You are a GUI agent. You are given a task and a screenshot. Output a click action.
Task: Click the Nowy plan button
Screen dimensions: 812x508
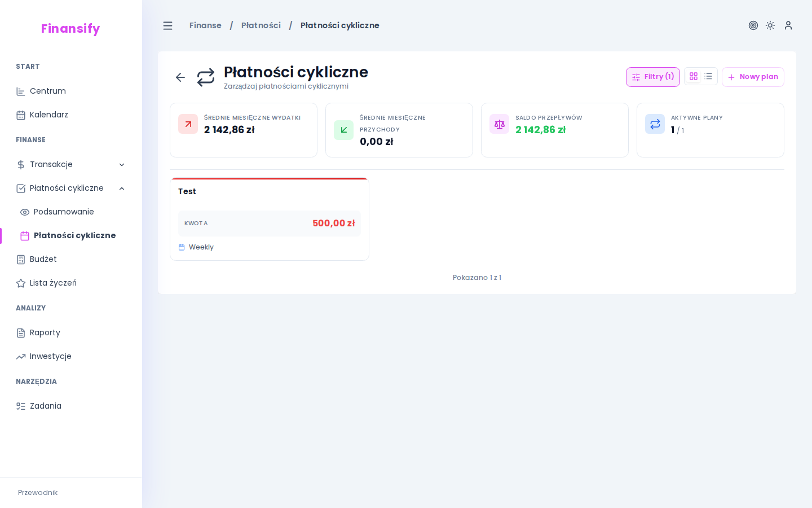[x=753, y=77]
